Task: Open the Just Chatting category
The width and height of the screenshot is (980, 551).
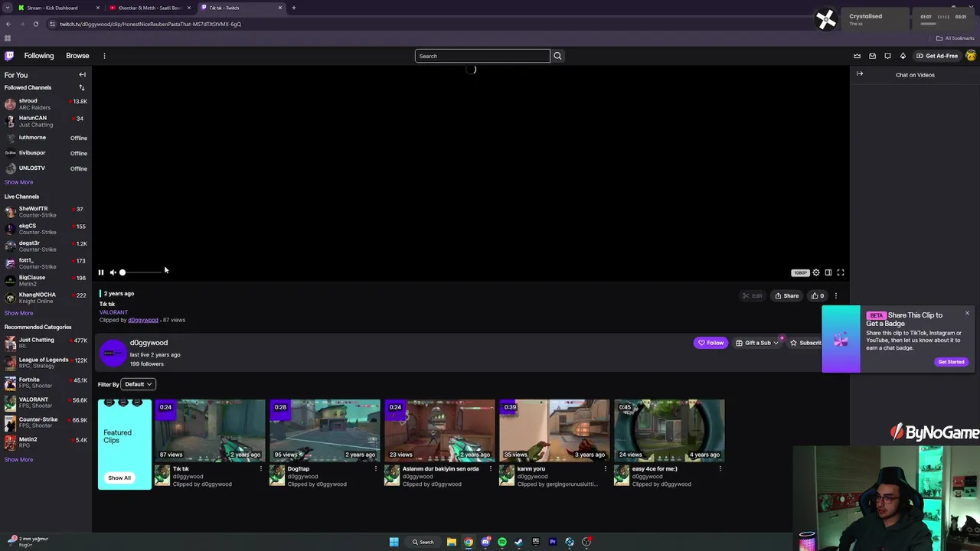Action: click(x=46, y=343)
